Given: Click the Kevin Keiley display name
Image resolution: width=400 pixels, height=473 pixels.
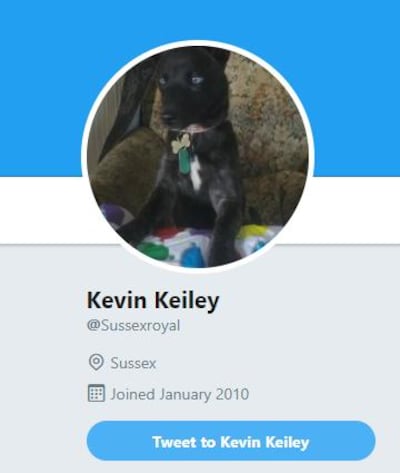Looking at the screenshot, I should tap(153, 300).
